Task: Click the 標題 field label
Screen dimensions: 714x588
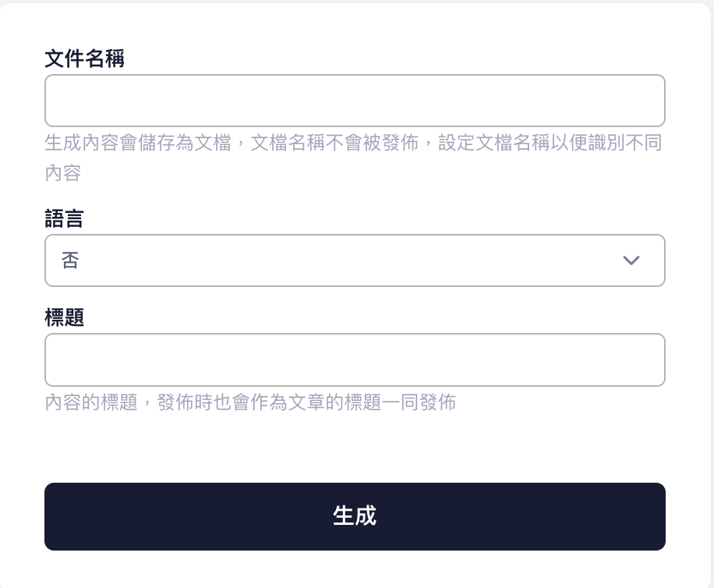Action: [64, 318]
